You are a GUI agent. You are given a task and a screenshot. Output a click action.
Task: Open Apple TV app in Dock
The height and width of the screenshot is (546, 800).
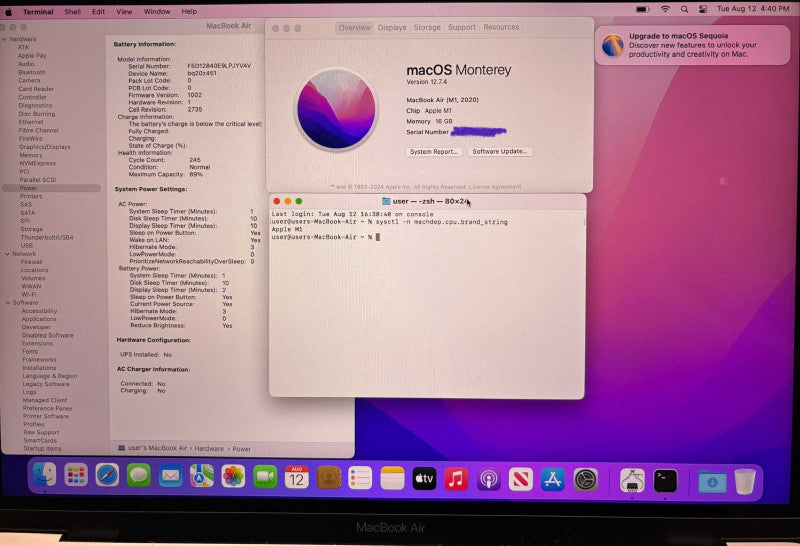click(x=424, y=479)
